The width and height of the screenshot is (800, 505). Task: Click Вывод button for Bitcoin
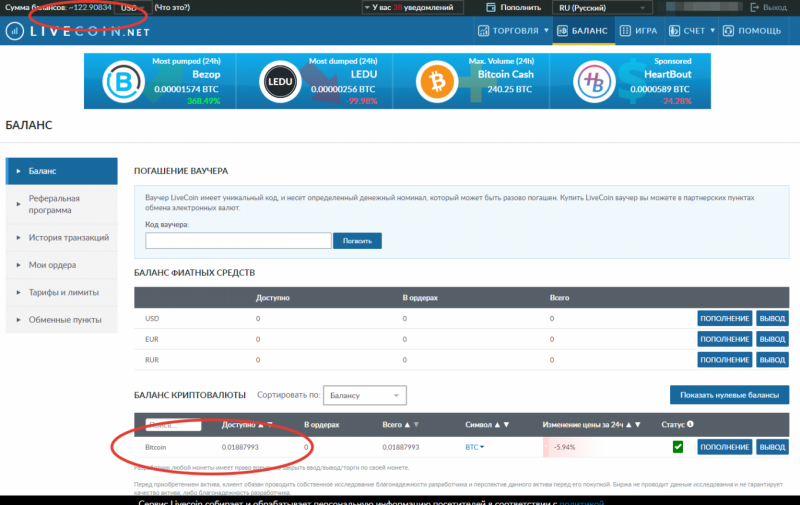[x=772, y=447]
